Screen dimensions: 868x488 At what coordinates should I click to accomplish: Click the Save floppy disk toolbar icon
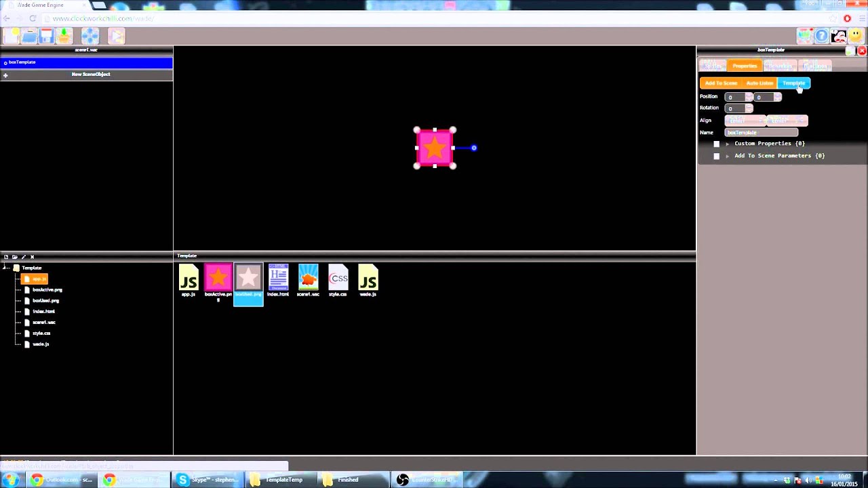[47, 36]
